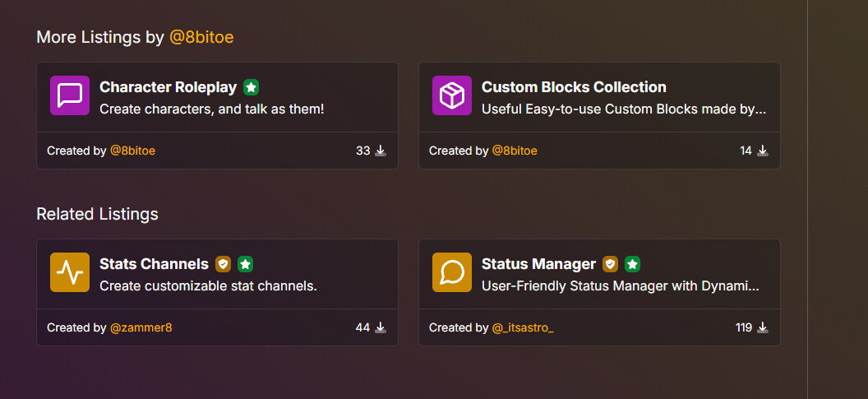The image size is (868, 399).
Task: Open the Status Manager listing title
Action: 538,264
